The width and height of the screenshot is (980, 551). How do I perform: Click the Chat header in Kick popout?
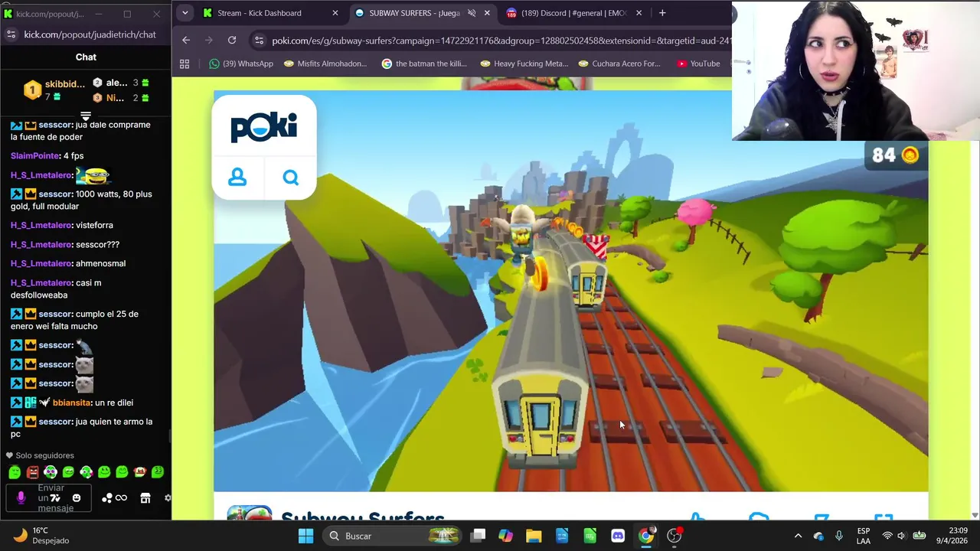point(86,57)
